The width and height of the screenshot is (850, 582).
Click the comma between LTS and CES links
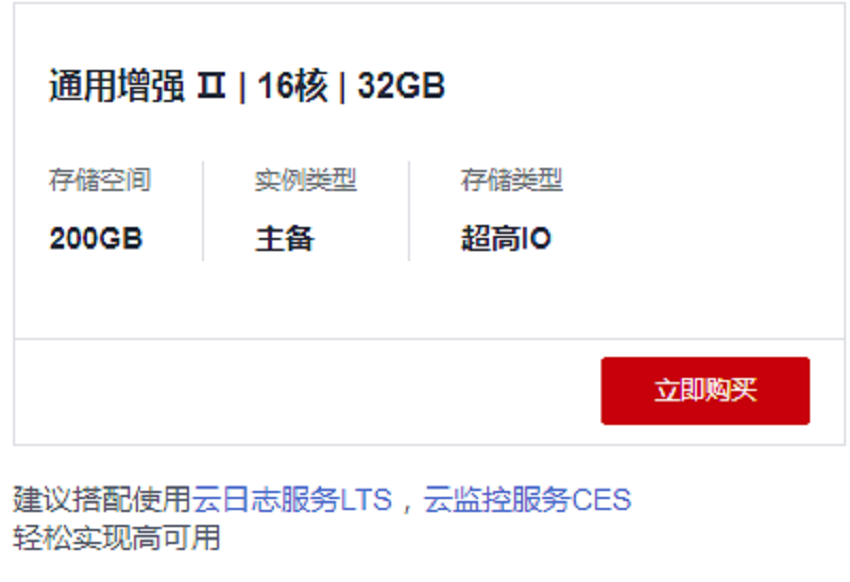[x=407, y=501]
